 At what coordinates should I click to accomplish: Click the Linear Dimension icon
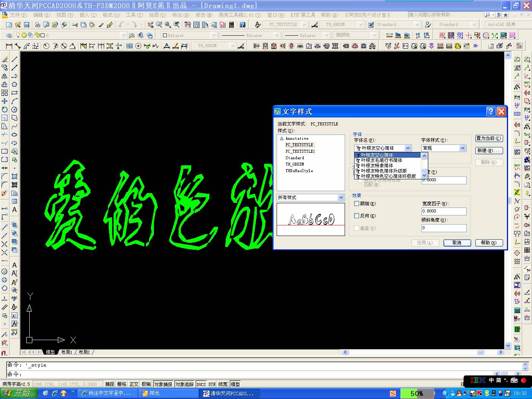coord(9,46)
